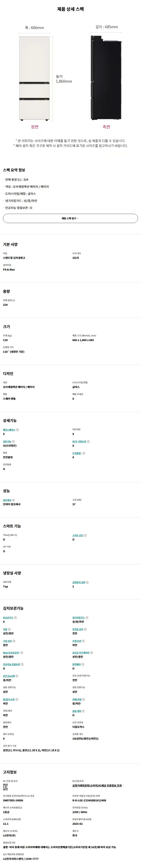The width and height of the screenshot is (141, 868).
Task: Open help icon for 냉기지킴가드
Action: point(87,618)
